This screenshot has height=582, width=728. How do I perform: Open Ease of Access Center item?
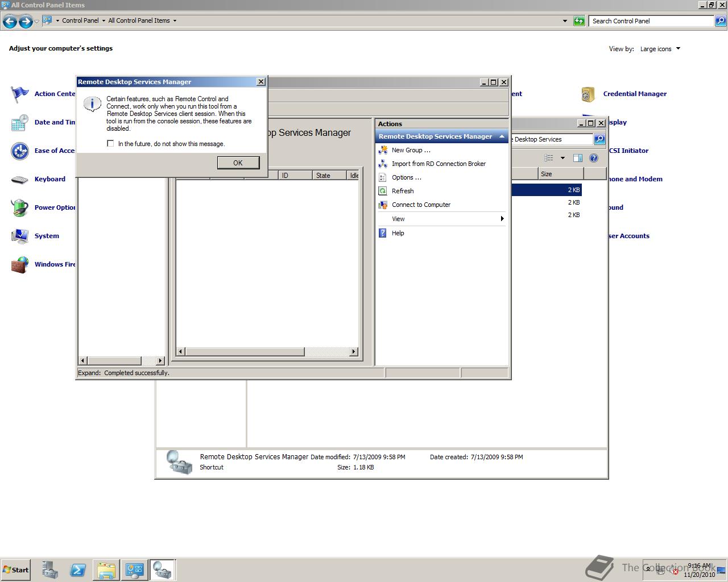55,151
